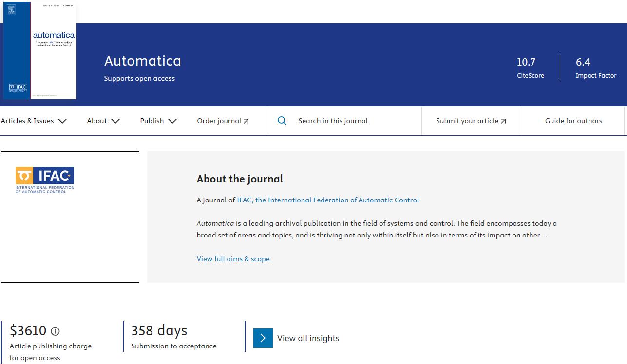Click the chevron next to About

[115, 121]
